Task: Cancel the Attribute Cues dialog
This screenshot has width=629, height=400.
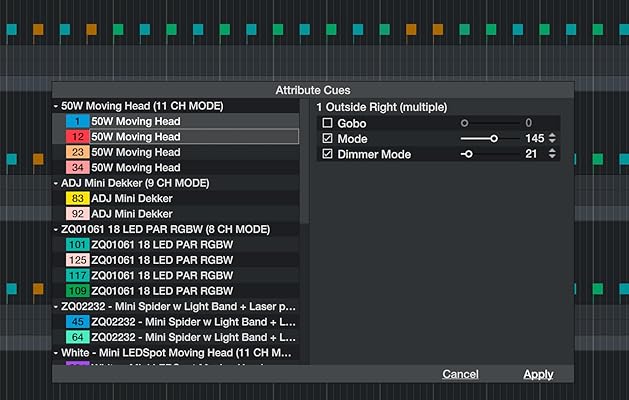Action: (x=460, y=374)
